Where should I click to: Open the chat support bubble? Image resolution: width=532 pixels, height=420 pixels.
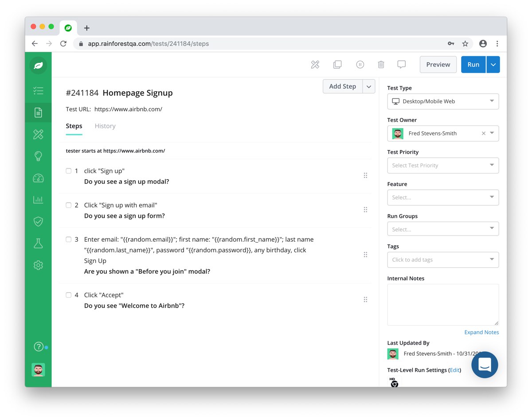click(x=485, y=365)
